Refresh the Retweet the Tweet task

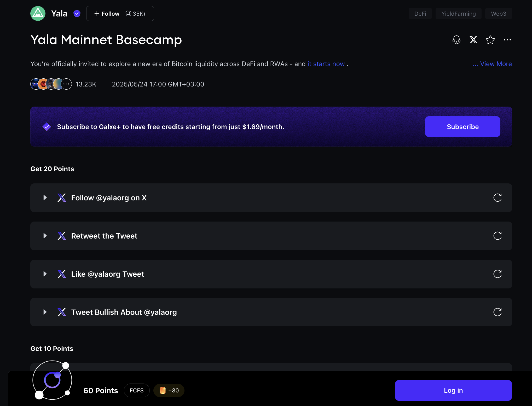[x=497, y=236]
